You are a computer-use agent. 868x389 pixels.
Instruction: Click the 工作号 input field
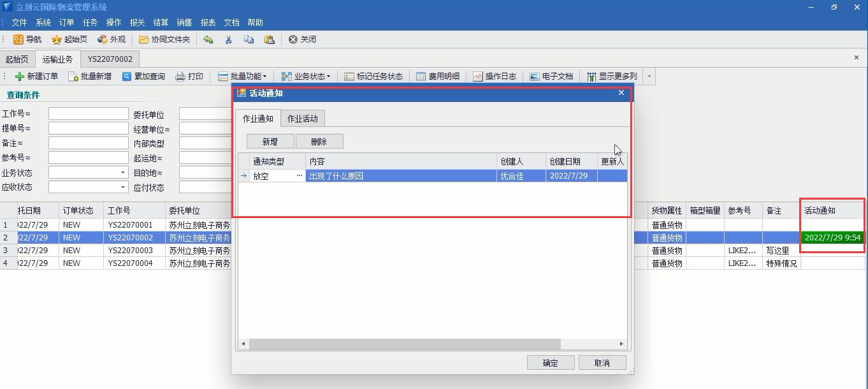pos(88,114)
